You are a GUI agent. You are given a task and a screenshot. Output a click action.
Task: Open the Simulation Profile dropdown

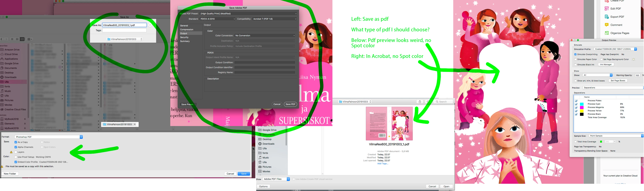[615, 49]
